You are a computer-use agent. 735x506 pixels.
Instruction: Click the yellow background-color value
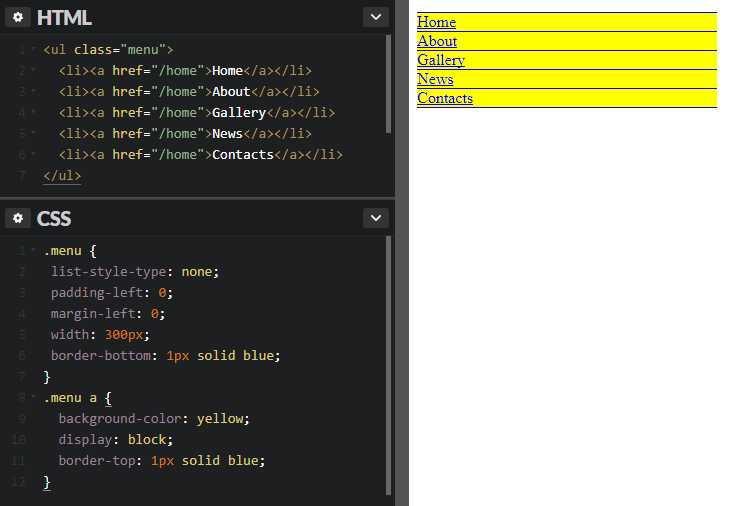(x=223, y=419)
